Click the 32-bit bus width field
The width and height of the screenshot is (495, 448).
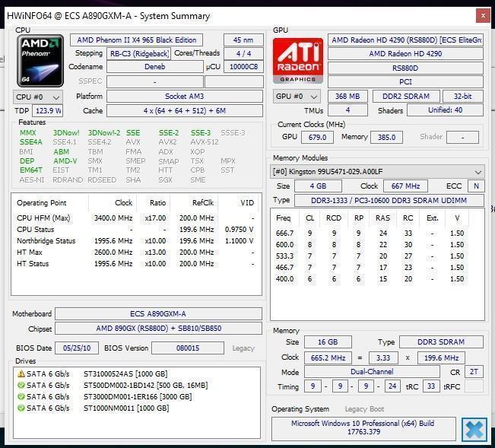click(x=463, y=97)
